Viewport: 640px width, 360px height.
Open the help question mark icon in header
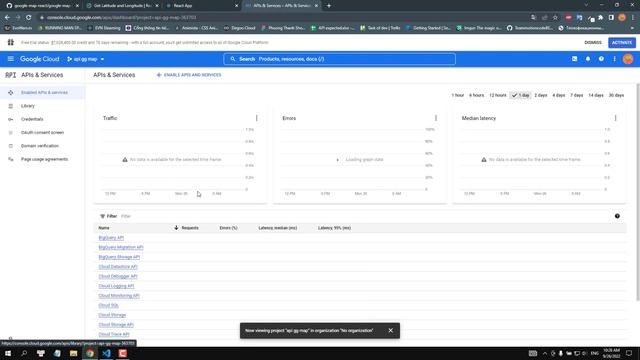point(601,59)
